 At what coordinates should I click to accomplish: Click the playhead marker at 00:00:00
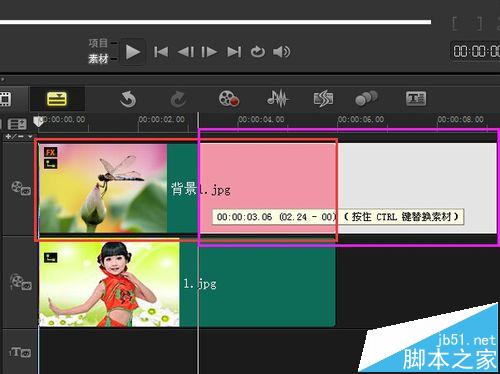pyautogui.click(x=38, y=121)
